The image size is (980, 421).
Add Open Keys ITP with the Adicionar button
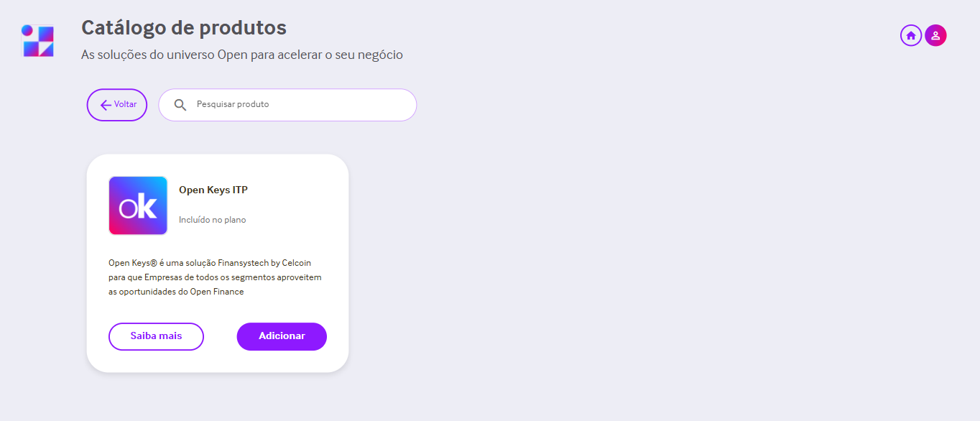(x=282, y=336)
